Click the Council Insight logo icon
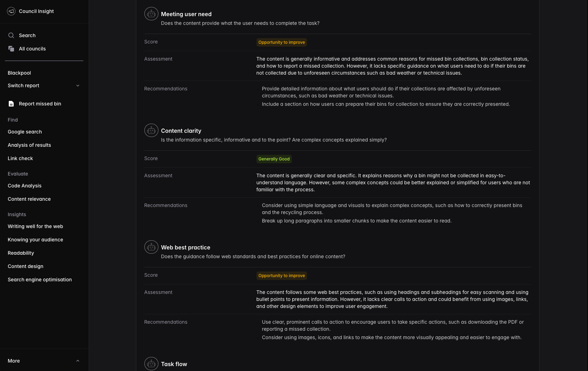Viewport: 588px width, 371px height. [x=11, y=11]
